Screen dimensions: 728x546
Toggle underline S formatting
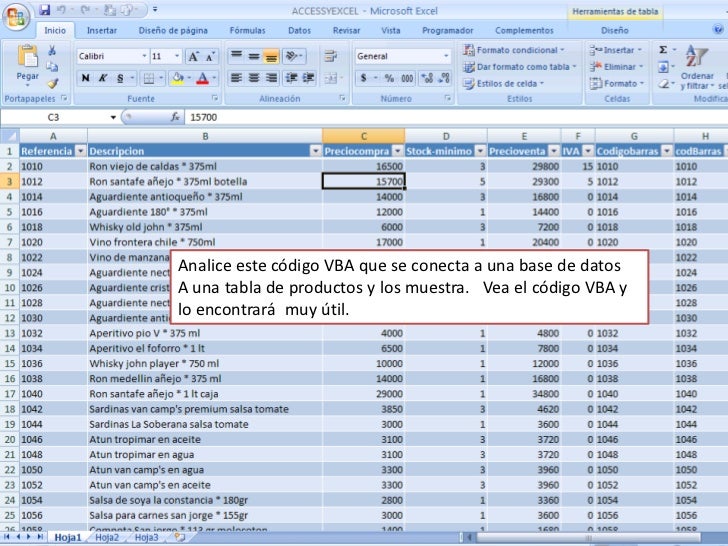point(120,78)
